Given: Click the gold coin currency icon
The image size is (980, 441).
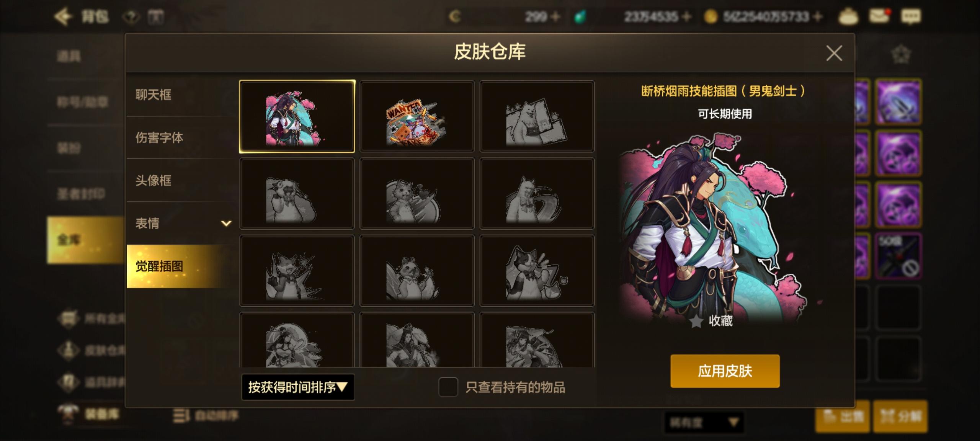Looking at the screenshot, I should (711, 17).
